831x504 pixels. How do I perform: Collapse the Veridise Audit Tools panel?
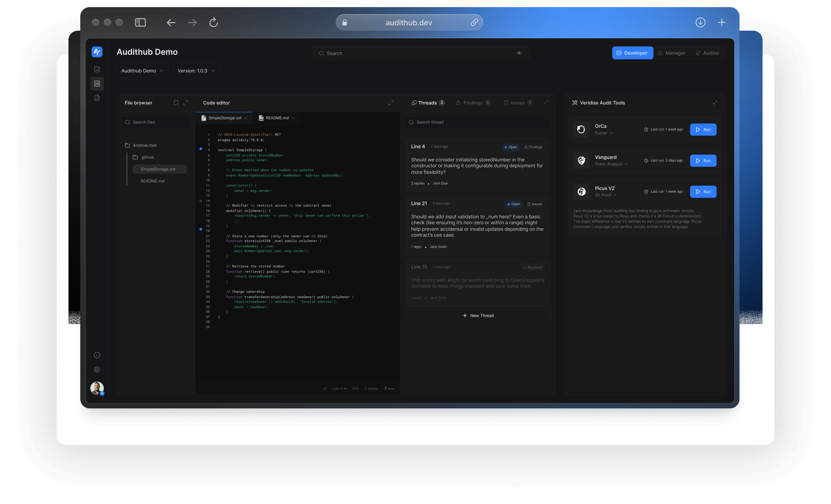(x=715, y=103)
